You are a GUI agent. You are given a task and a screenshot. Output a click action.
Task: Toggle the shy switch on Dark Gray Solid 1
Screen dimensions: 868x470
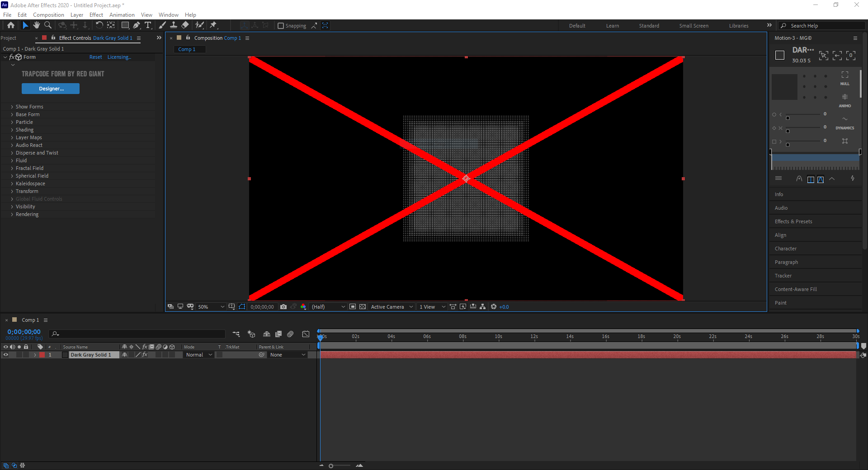pos(125,355)
